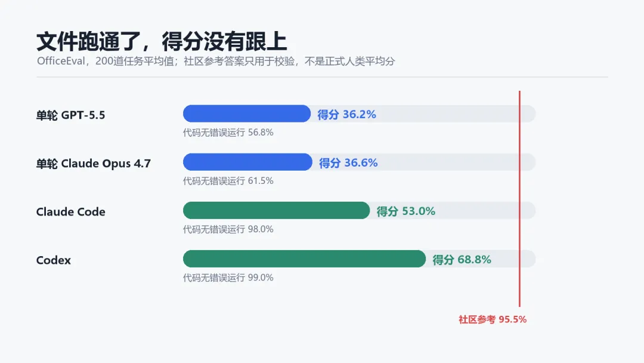The height and width of the screenshot is (363, 644).
Task: Click the green Claude Code score bar
Action: pyautogui.click(x=277, y=211)
